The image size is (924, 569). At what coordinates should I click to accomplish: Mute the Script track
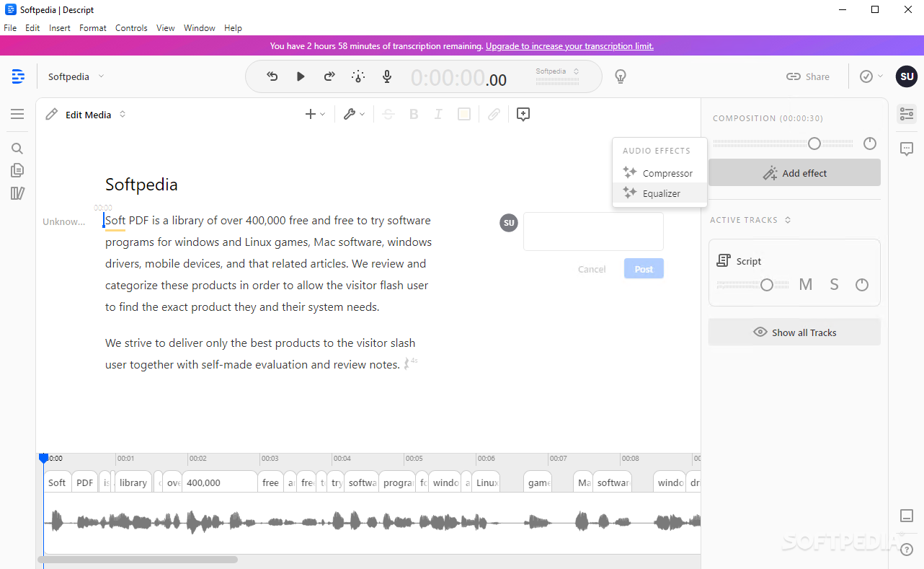[x=806, y=284]
